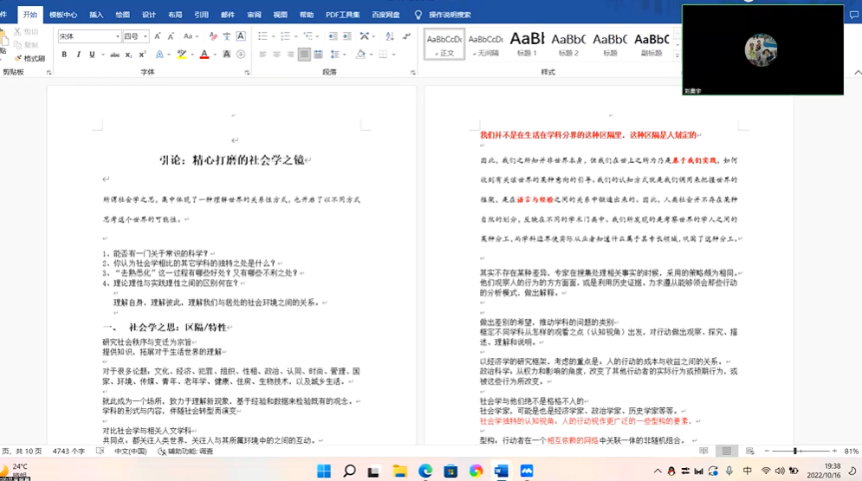Open the 引用 ribbon tab
Image resolution: width=862 pixels, height=481 pixels.
[201, 15]
